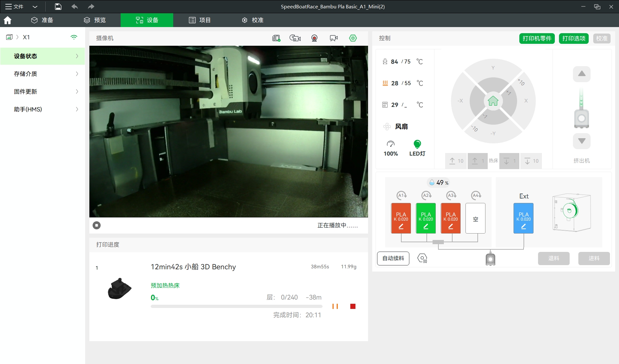
Task: Open AMS settings hexagon icon
Action: coord(422,258)
